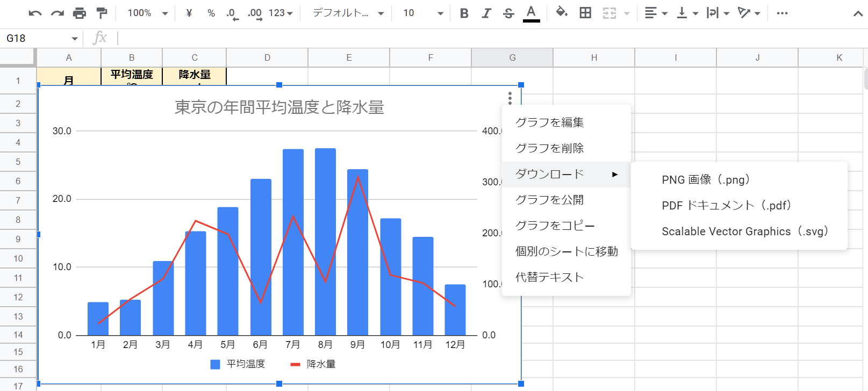Image resolution: width=868 pixels, height=391 pixels.
Task: Open the borders menu
Action: 585,13
